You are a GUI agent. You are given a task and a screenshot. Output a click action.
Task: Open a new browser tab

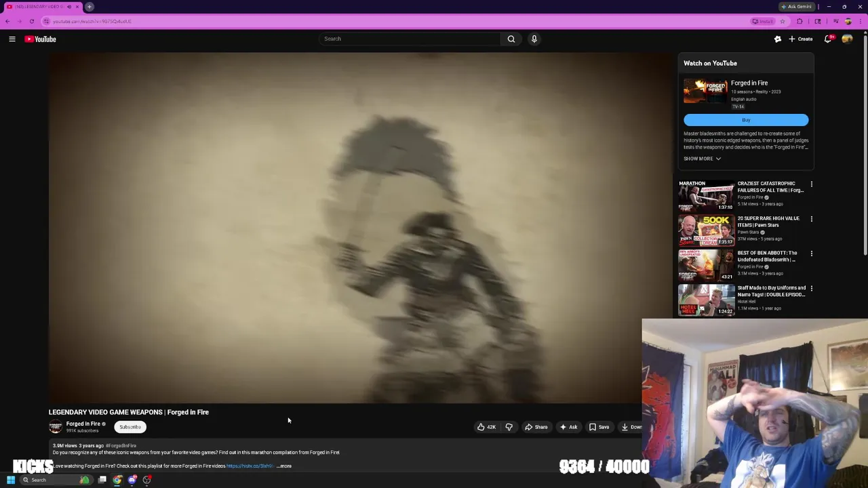pos(89,7)
